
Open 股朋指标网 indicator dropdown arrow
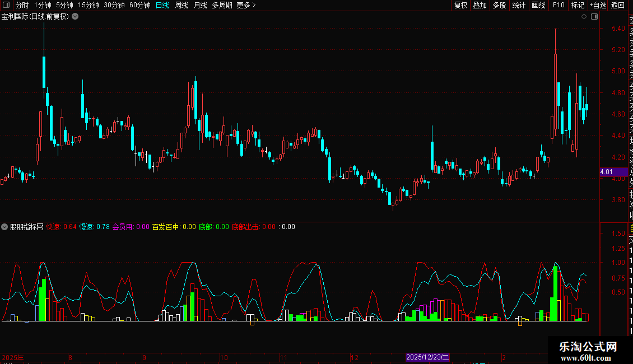4,227
